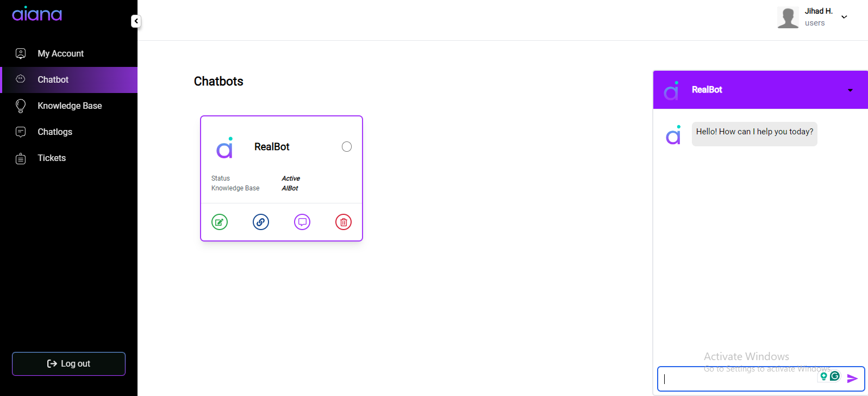
Task: Click the aiana logo in sidebar
Action: (37, 14)
